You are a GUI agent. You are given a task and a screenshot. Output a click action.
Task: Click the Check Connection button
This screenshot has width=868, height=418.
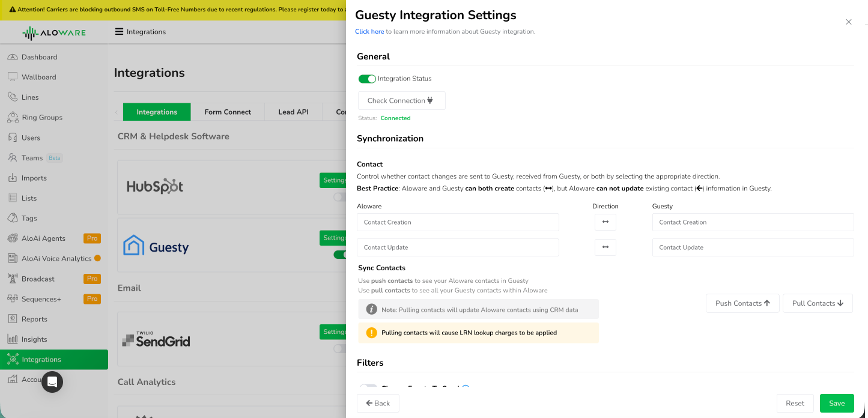(x=402, y=101)
